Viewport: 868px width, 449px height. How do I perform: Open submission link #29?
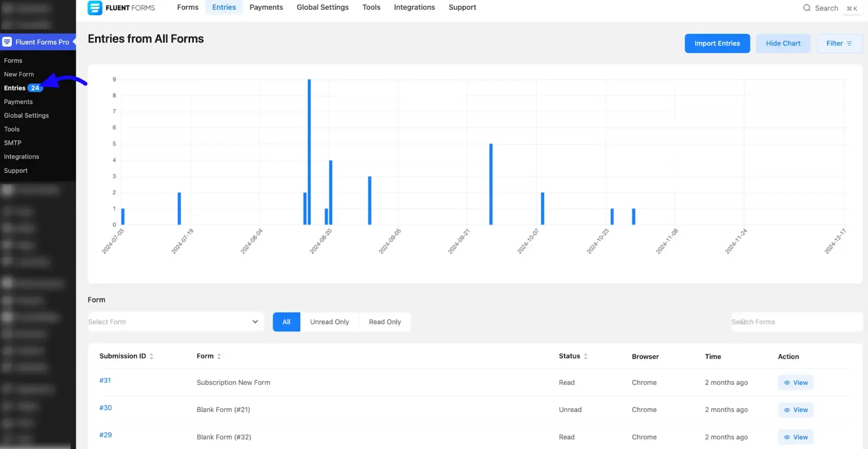pyautogui.click(x=106, y=435)
